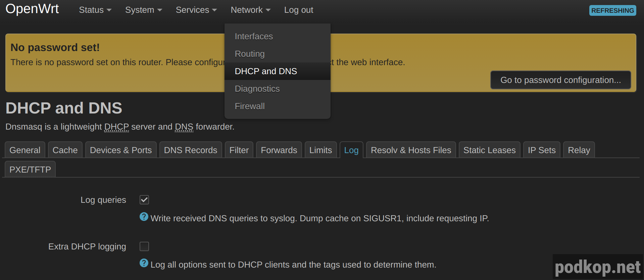The image size is (644, 280).
Task: Open the Status dropdown menu
Action: pyautogui.click(x=95, y=10)
